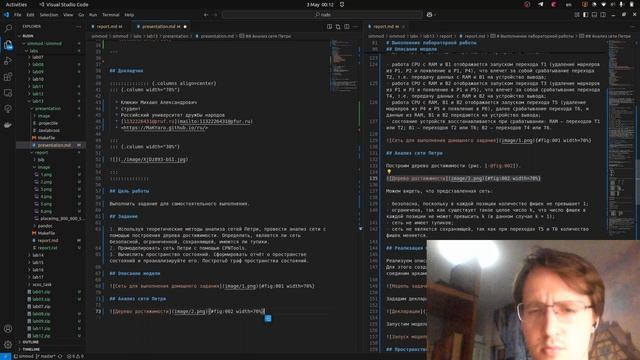Follow the MAKYaro.github.io link in left editor
This screenshot has width=640, height=360.
(x=165, y=128)
